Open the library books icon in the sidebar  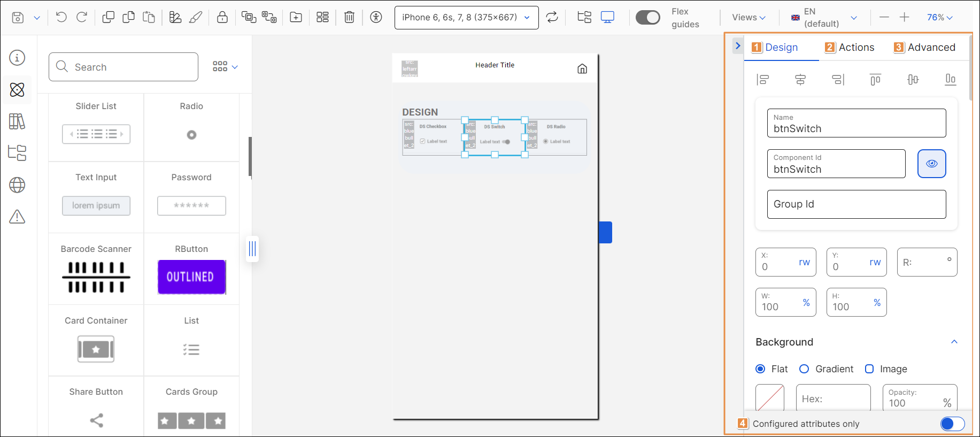pos(17,121)
